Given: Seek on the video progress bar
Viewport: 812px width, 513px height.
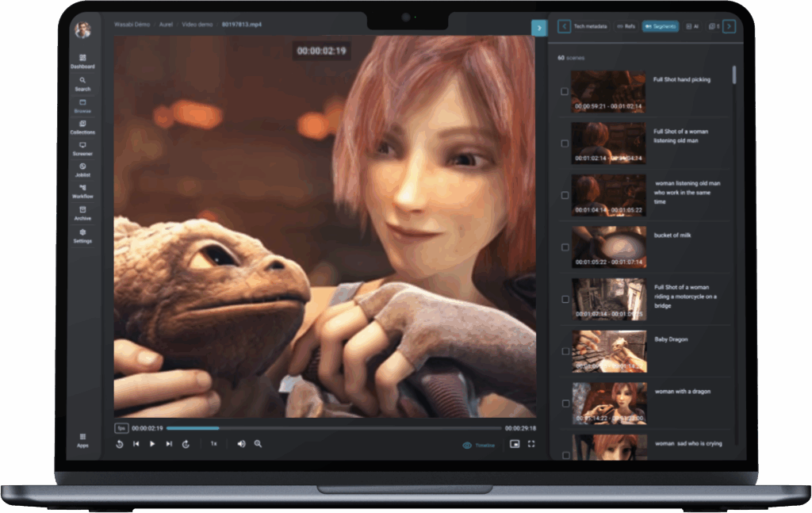Looking at the screenshot, I should pos(334,428).
